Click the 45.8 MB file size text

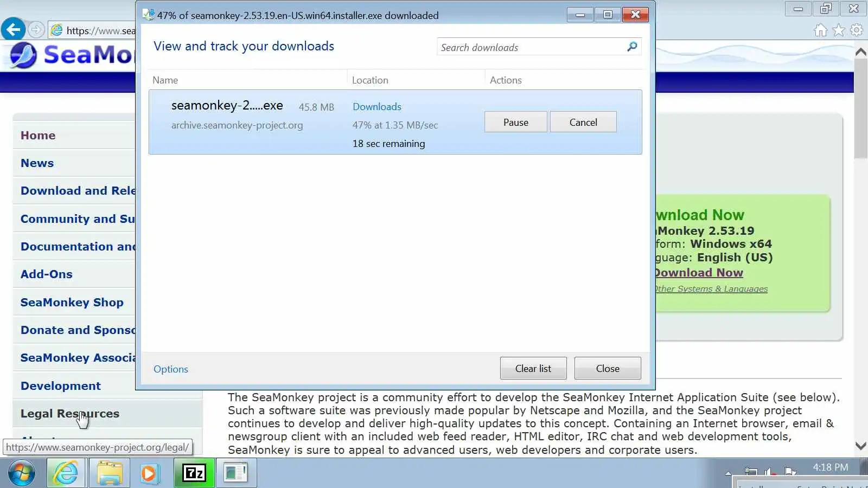[x=316, y=107]
